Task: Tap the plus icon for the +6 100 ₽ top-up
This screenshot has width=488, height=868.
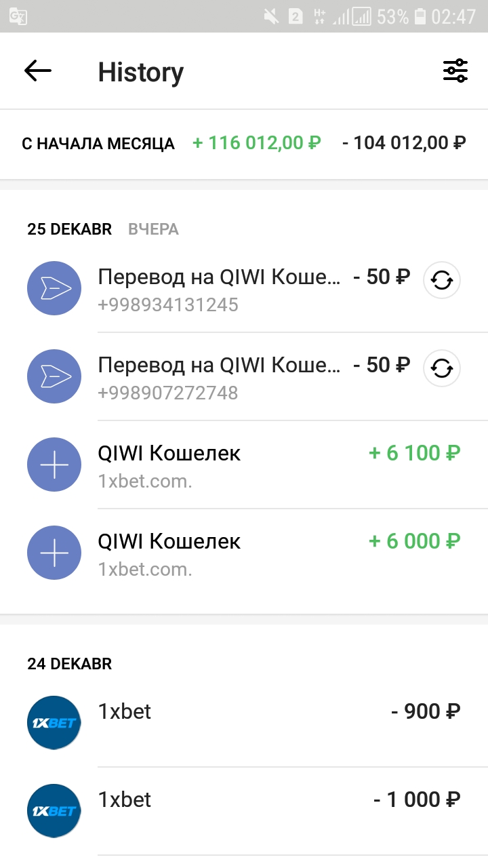Action: point(54,465)
